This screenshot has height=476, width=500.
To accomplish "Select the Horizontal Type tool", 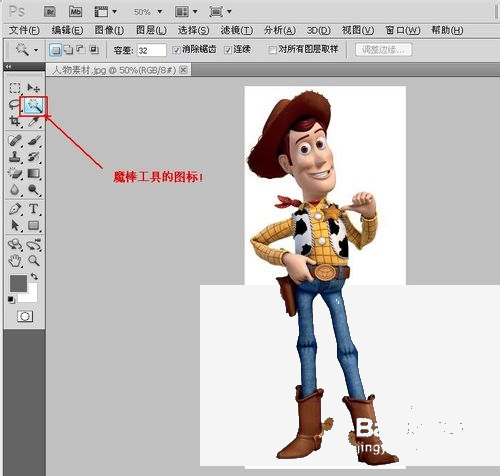I will tap(34, 209).
